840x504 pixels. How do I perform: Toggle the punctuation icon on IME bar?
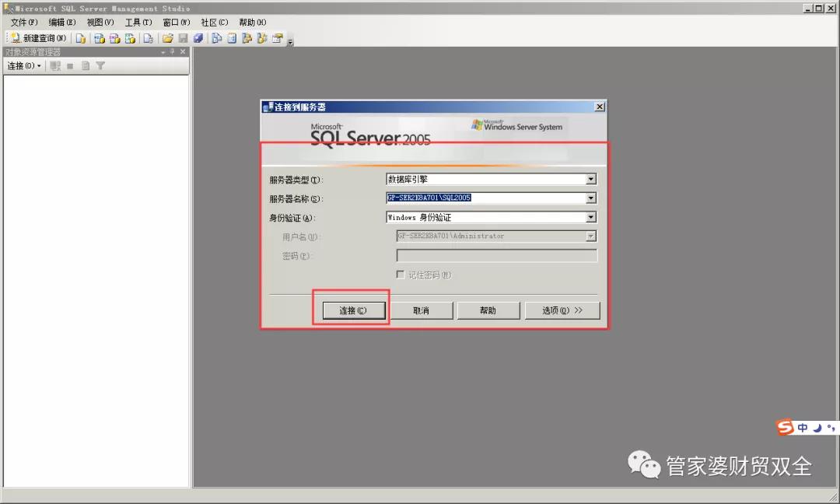pyautogui.click(x=831, y=428)
